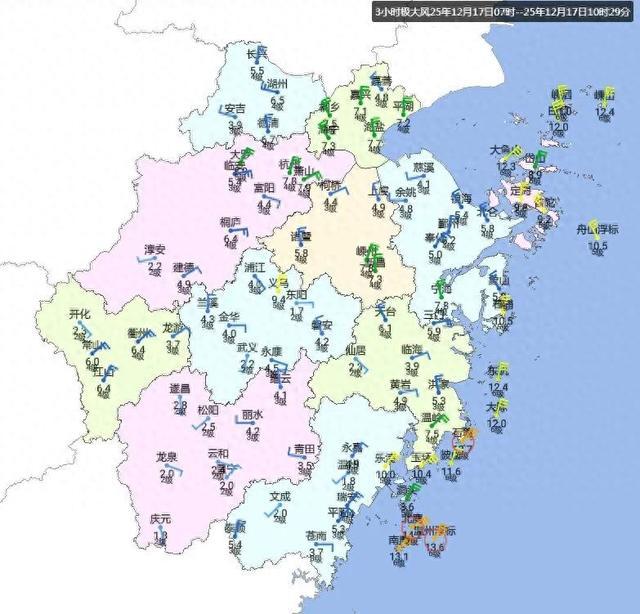Screen dimensions: 640x614
Task: Click the wind barb beside 黄岩
Action: tap(410, 393)
